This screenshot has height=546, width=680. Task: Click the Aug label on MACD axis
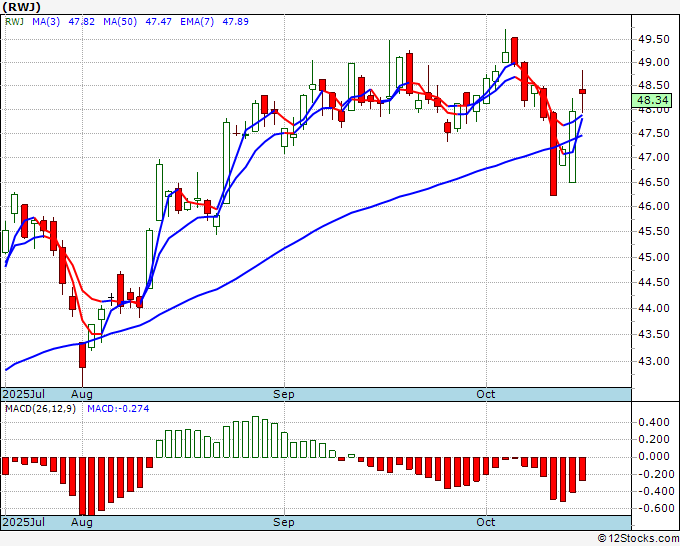pos(82,522)
